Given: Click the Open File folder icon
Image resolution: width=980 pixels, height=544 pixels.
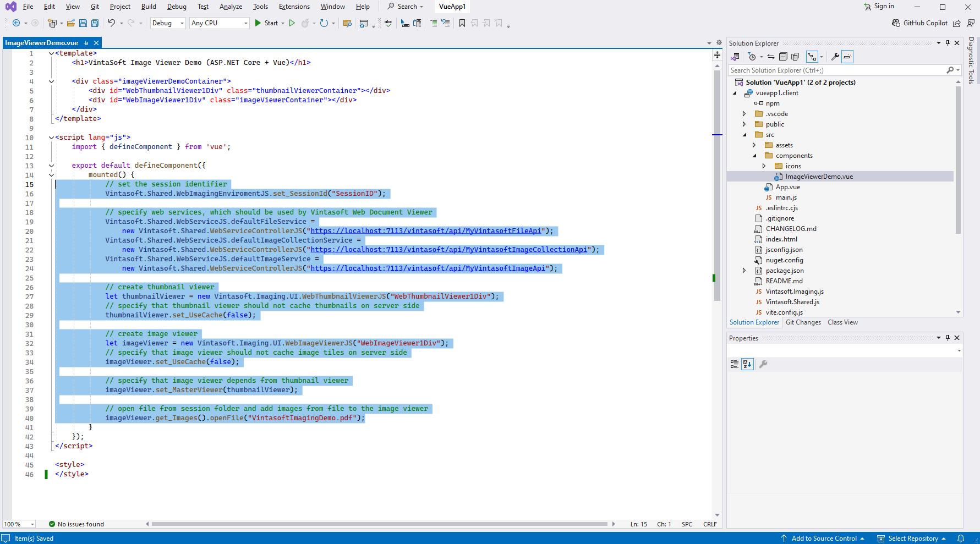Looking at the screenshot, I should click(71, 23).
